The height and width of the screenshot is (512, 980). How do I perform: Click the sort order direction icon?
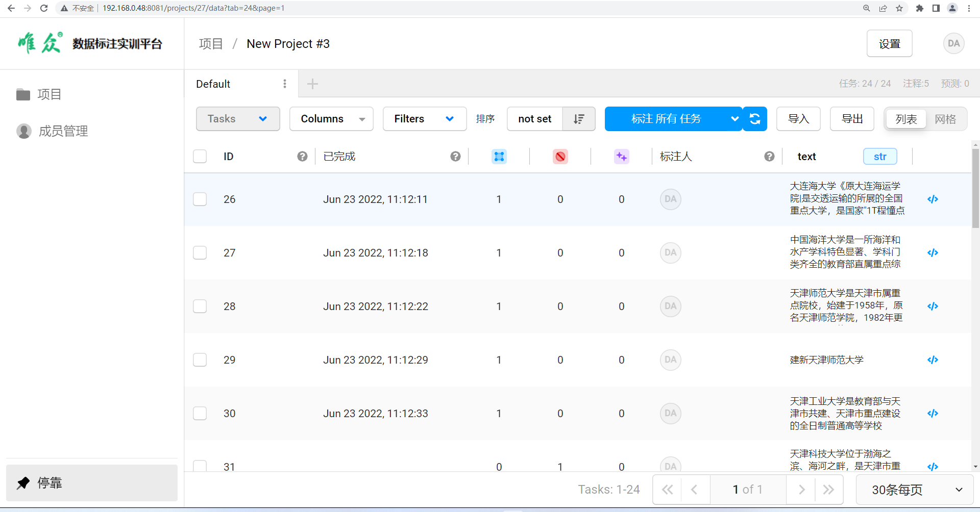click(x=578, y=119)
